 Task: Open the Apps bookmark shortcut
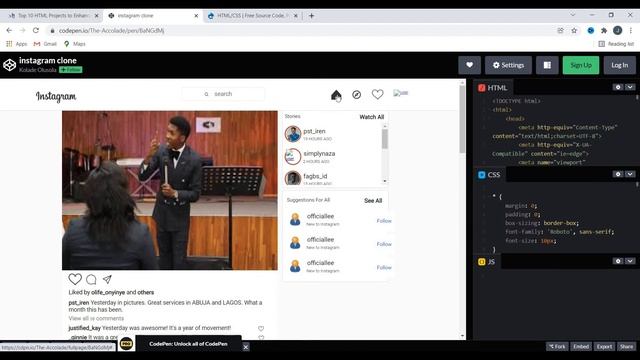[17, 44]
